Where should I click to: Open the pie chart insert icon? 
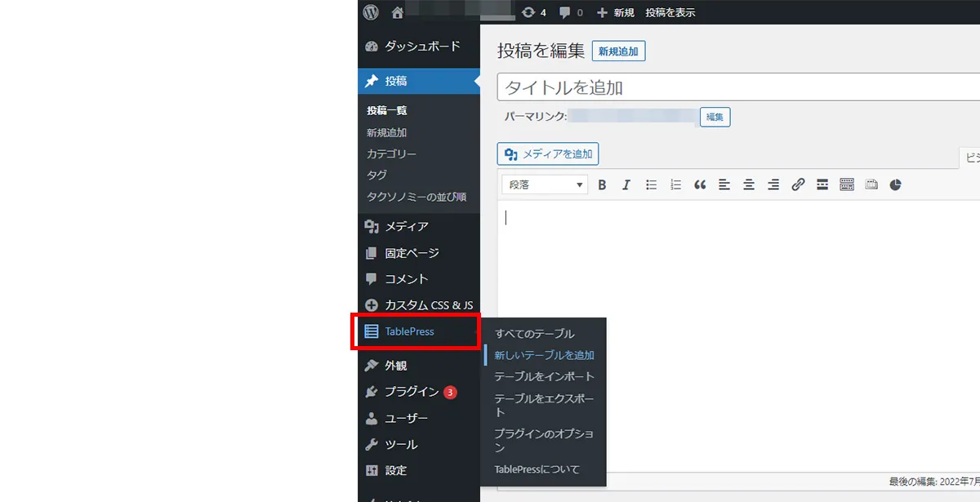[896, 184]
